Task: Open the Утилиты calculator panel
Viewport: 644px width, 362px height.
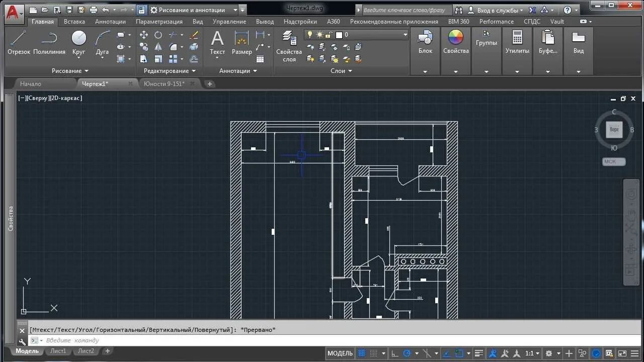Action: (x=517, y=42)
